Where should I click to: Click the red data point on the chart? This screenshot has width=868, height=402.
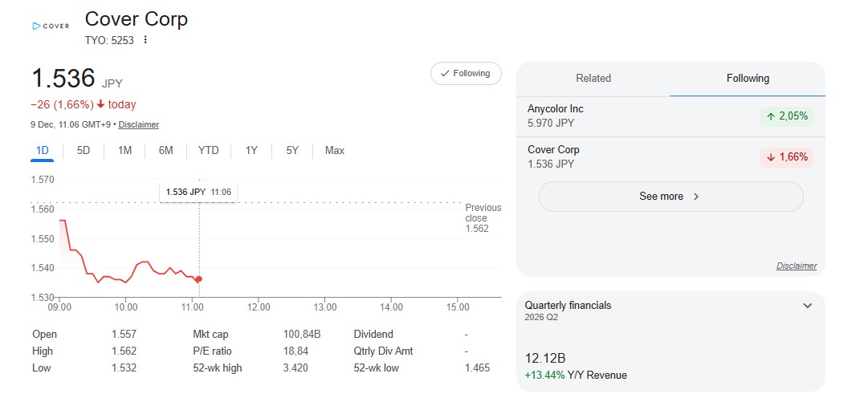[198, 279]
